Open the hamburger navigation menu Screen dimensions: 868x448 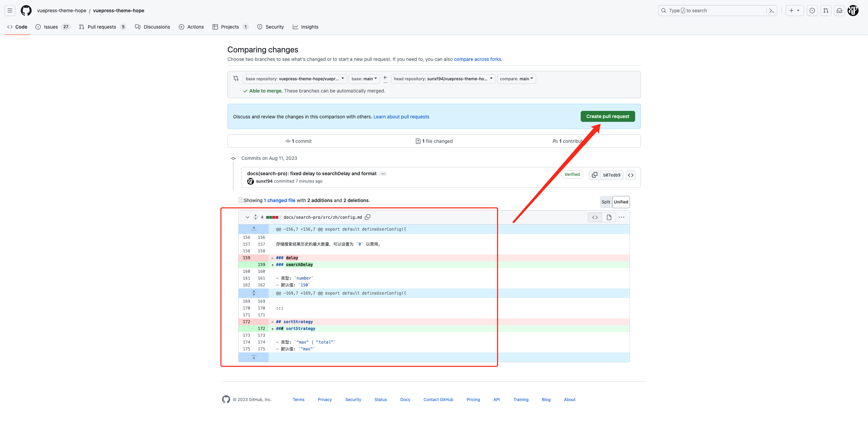click(10, 11)
